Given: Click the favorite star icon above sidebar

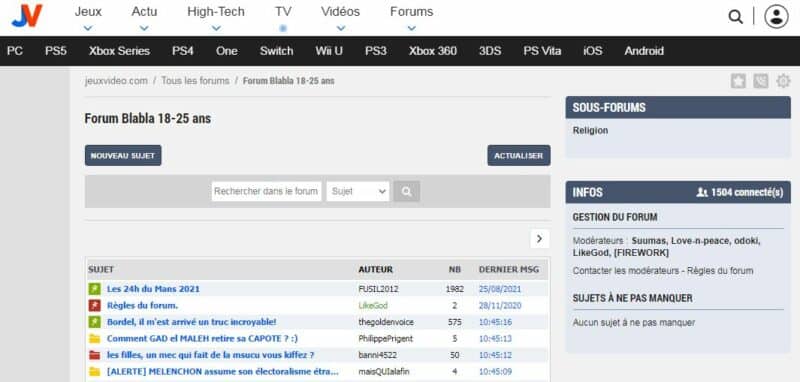Looking at the screenshot, I should tap(738, 81).
